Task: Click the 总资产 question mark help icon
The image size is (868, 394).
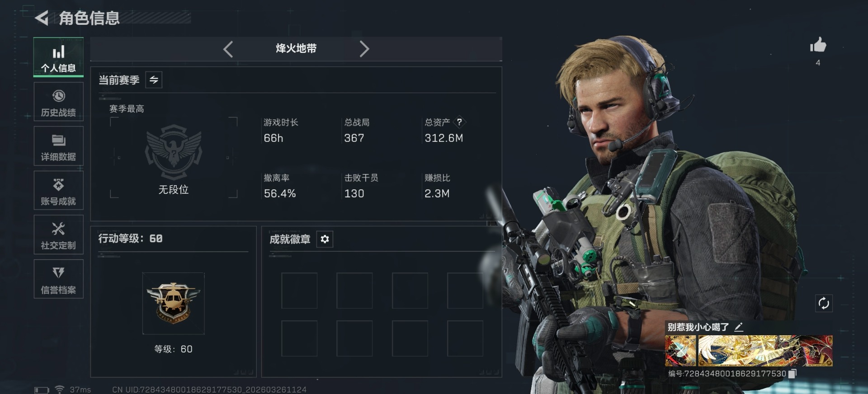Action: tap(459, 122)
